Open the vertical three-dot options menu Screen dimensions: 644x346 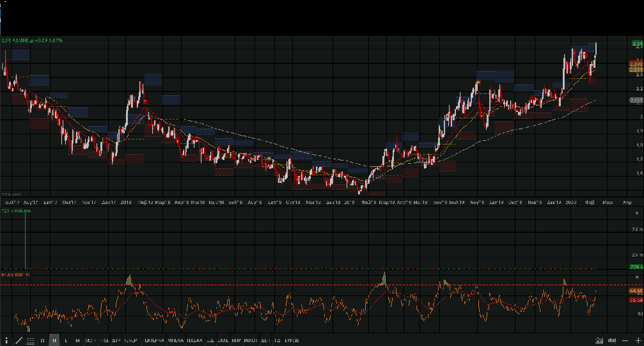pyautogui.click(x=8, y=340)
